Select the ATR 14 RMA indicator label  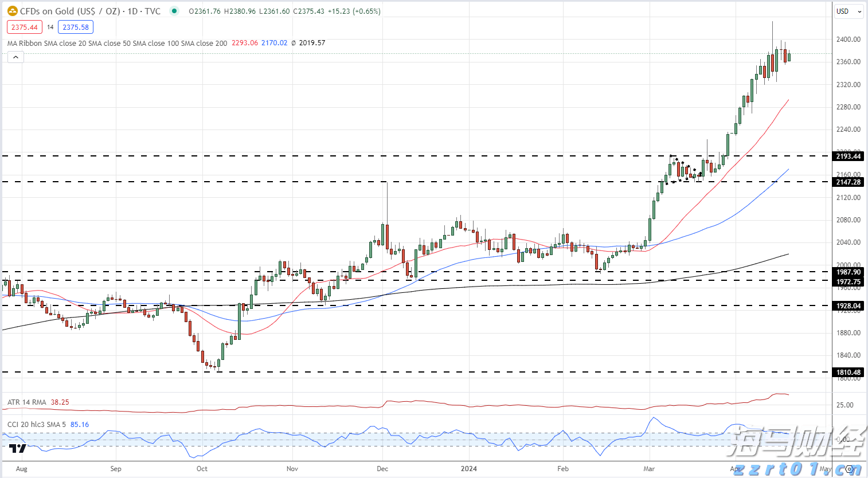(27, 402)
